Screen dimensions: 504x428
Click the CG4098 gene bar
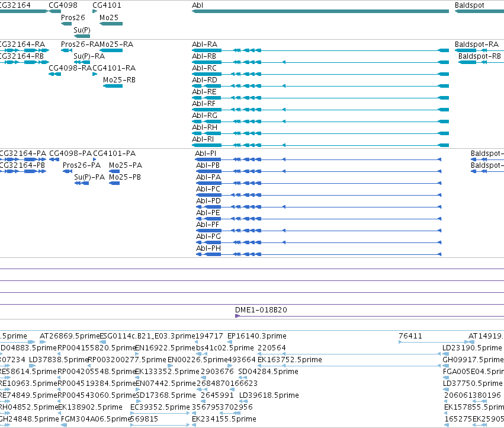(54, 11)
